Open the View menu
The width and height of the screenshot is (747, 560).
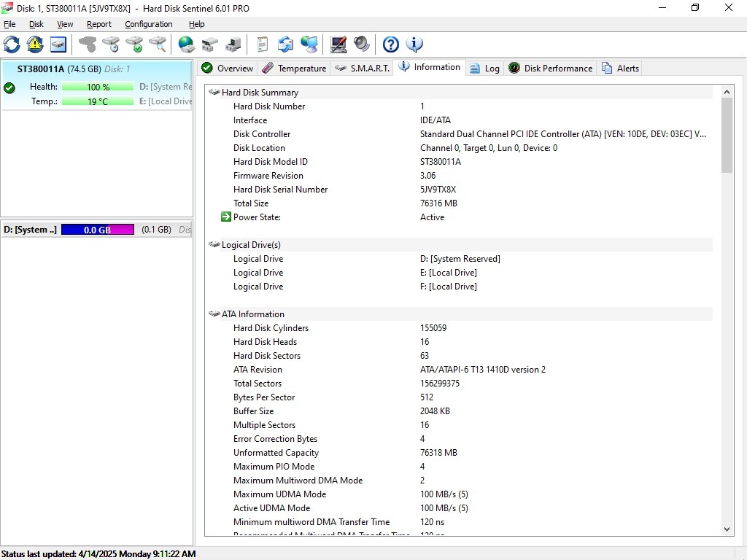(x=65, y=24)
